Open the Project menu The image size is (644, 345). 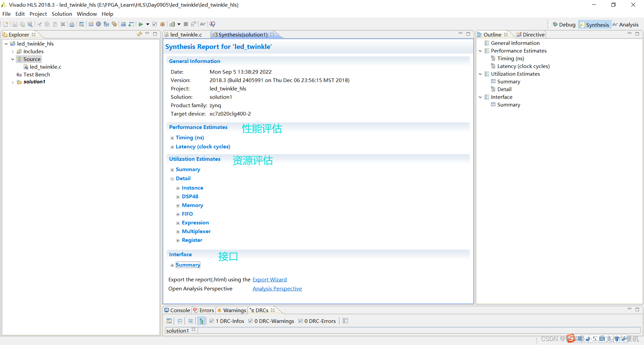38,14
